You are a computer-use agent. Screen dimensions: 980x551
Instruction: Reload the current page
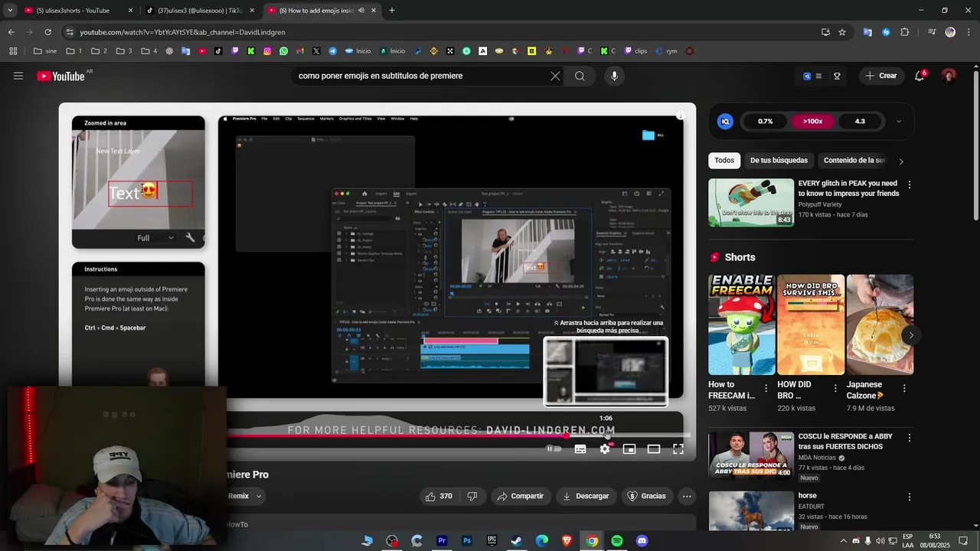47,32
